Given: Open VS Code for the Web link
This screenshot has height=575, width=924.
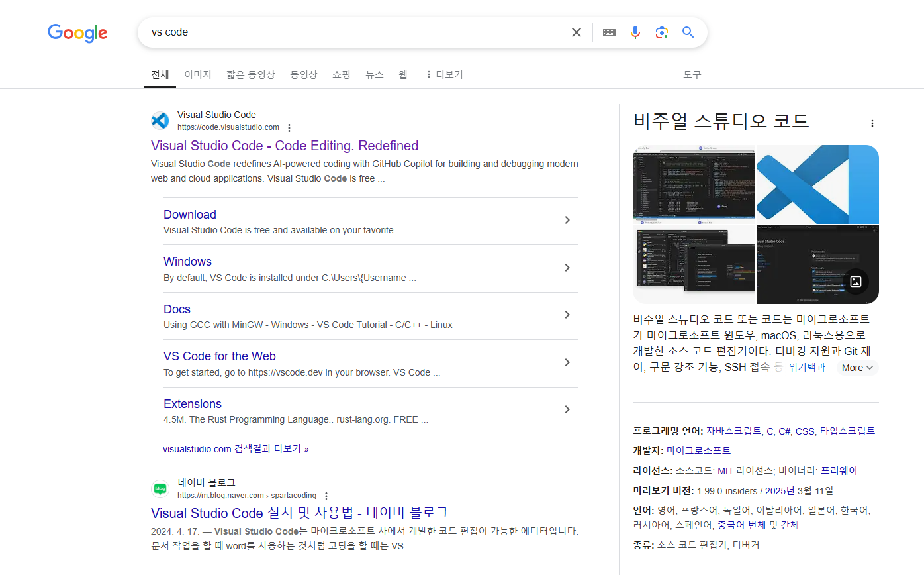Looking at the screenshot, I should click(x=220, y=356).
